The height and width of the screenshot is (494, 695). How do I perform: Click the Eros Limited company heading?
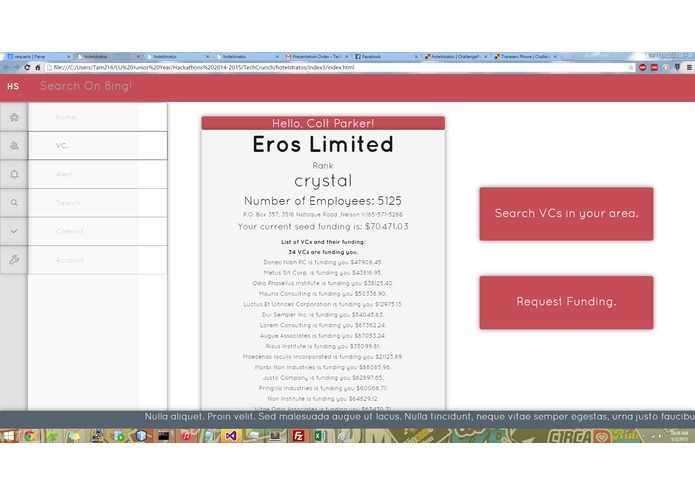(323, 144)
